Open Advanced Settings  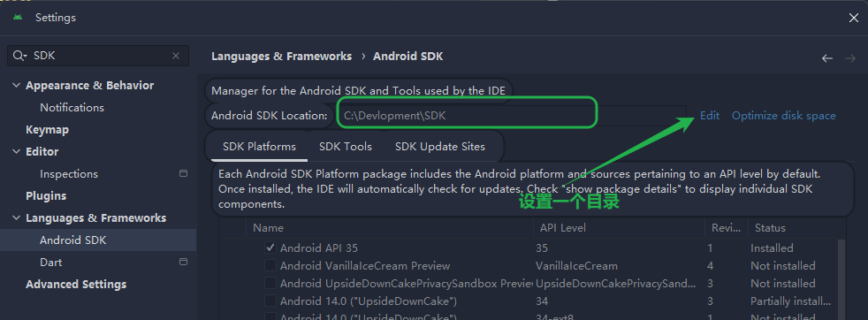(76, 285)
